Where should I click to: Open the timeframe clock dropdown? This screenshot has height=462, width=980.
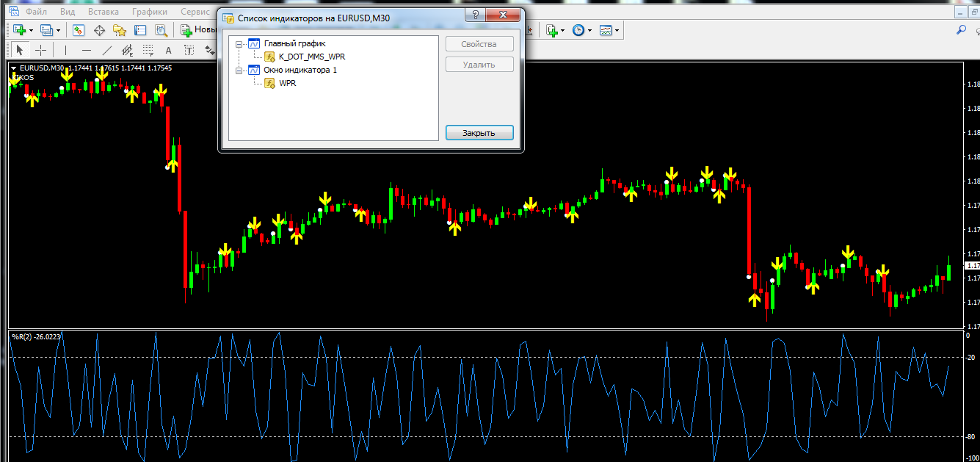click(589, 30)
